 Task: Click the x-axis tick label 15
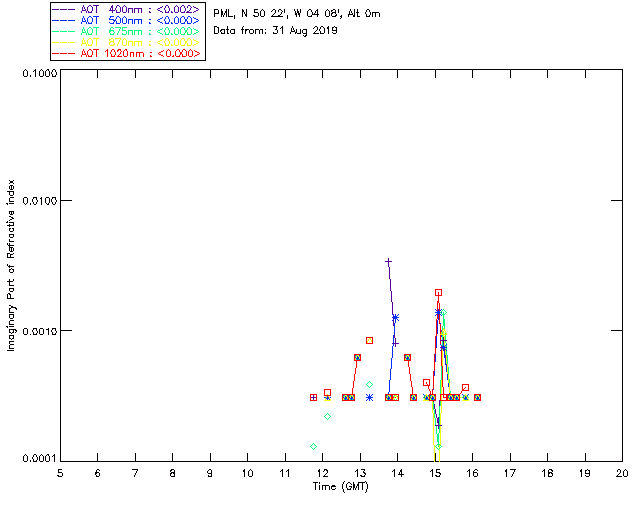pyautogui.click(x=435, y=473)
